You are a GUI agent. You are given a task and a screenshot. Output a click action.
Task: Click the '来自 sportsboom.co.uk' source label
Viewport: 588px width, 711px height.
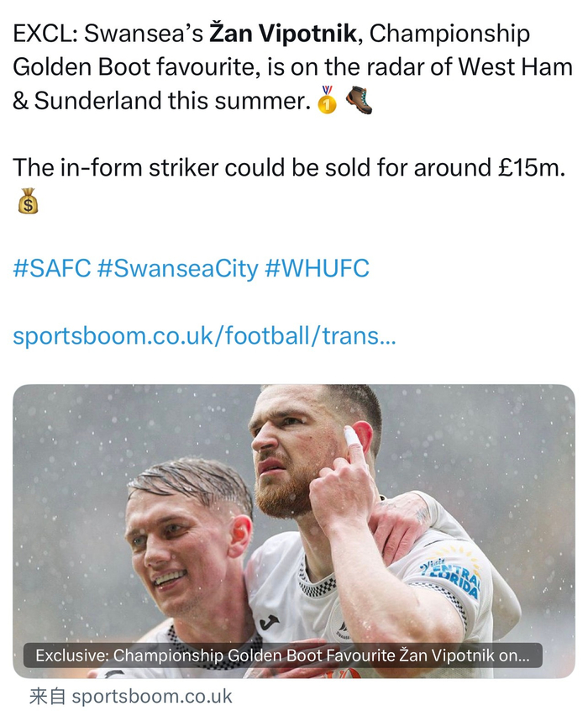click(130, 697)
